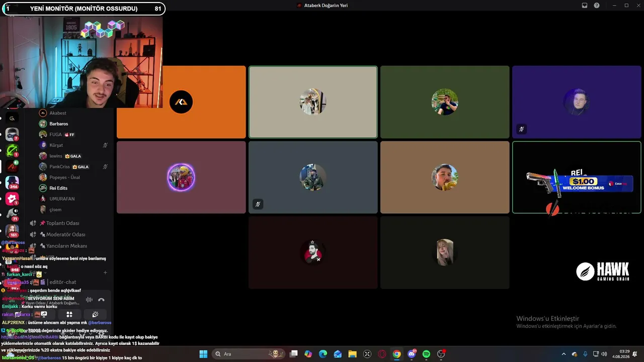Open the volume tray control
Screen dimensions: 644x362
pos(604,354)
